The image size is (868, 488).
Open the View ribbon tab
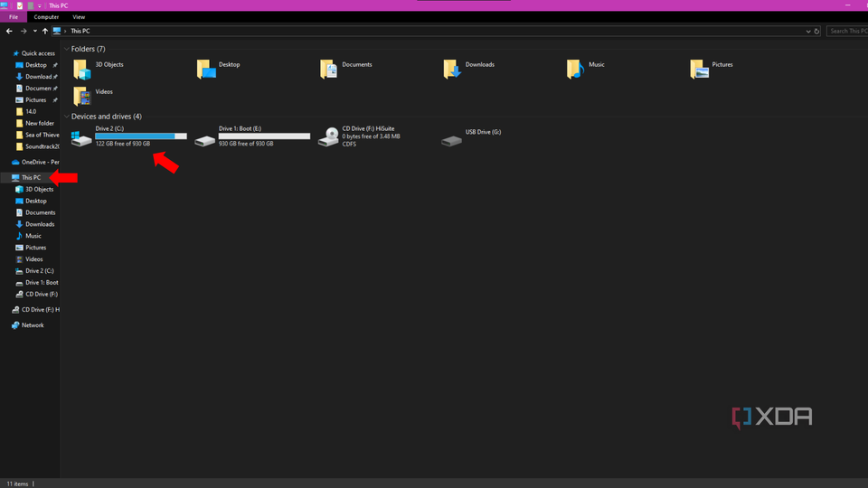79,17
